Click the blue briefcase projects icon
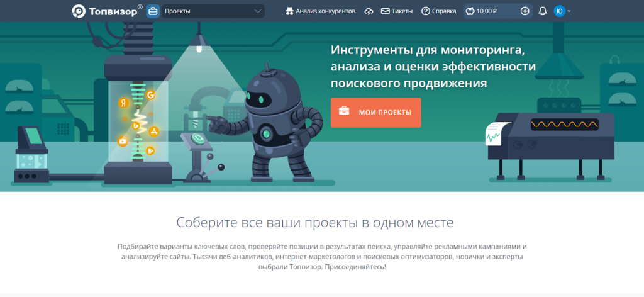The width and height of the screenshot is (644, 297). [153, 11]
